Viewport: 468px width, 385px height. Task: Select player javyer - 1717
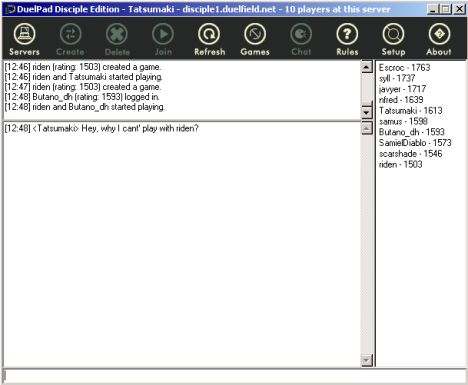point(402,89)
